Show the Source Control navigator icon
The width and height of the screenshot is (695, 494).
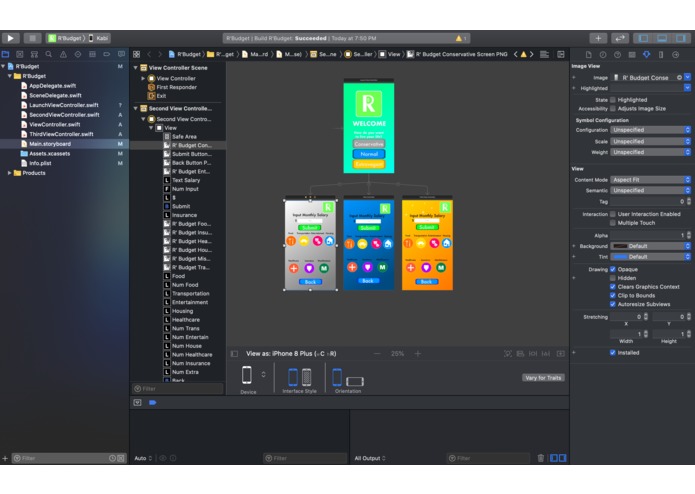[x=20, y=54]
